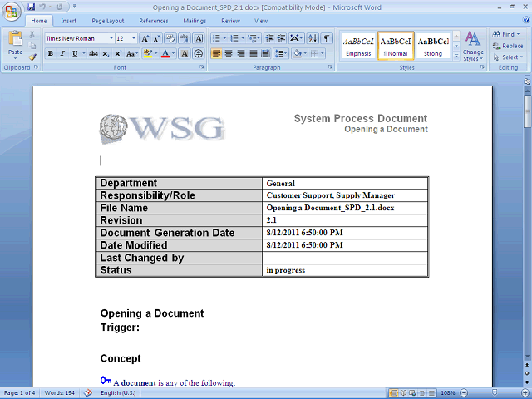Image resolution: width=532 pixels, height=399 pixels.
Task: Center-align the paragraph
Action: coord(229,53)
